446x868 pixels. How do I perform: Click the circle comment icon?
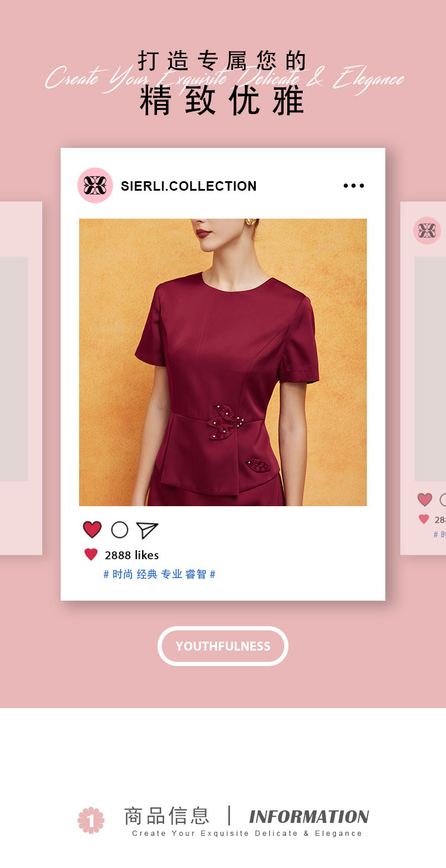coord(120,529)
